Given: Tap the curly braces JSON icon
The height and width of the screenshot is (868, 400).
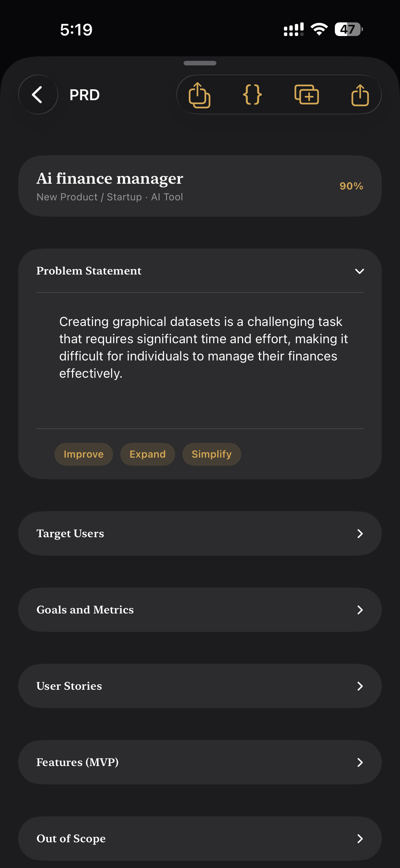Looking at the screenshot, I should [x=252, y=95].
